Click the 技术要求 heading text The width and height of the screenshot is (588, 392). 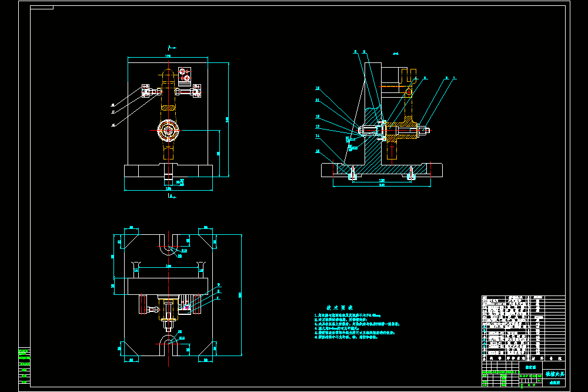click(339, 308)
